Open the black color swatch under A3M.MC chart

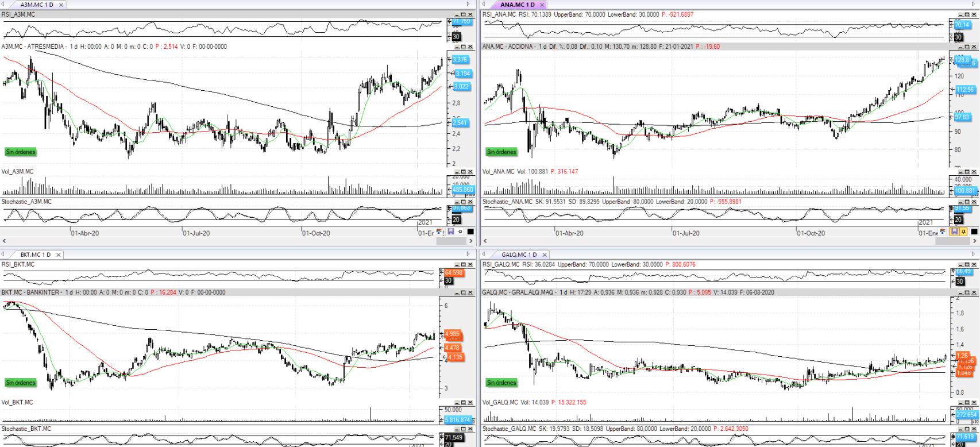(x=470, y=232)
